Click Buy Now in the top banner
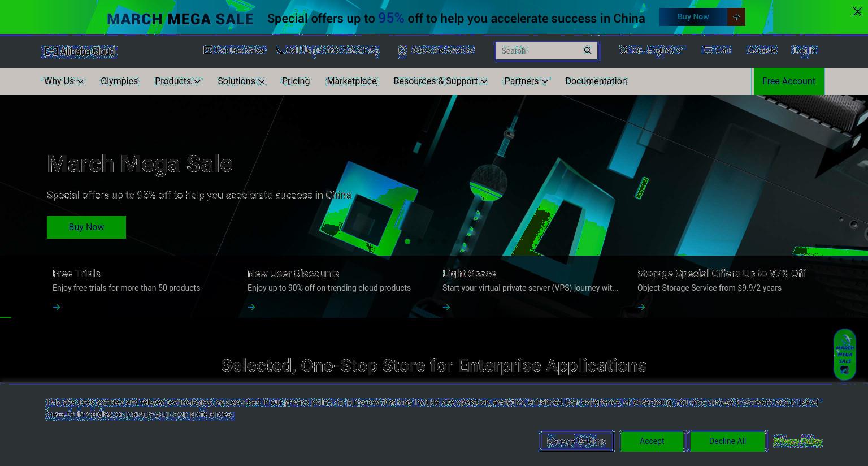This screenshot has height=466, width=868. [x=693, y=17]
